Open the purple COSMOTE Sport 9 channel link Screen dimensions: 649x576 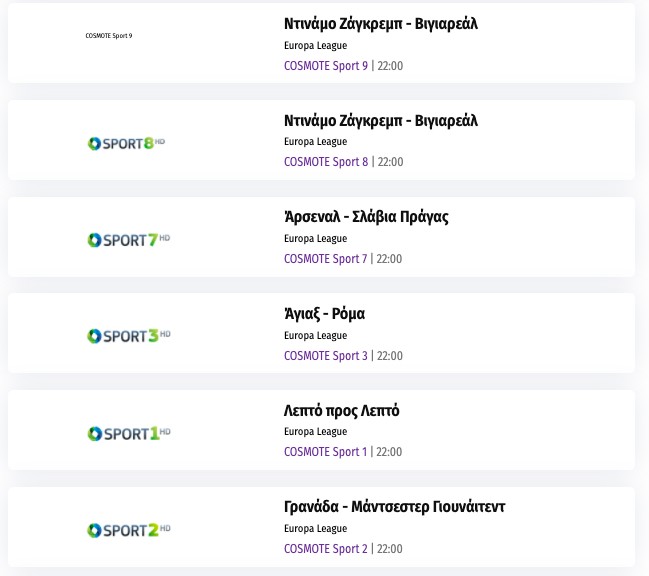point(326,66)
